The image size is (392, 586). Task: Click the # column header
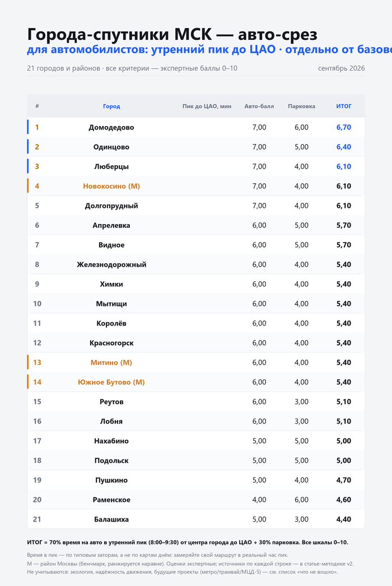(37, 106)
